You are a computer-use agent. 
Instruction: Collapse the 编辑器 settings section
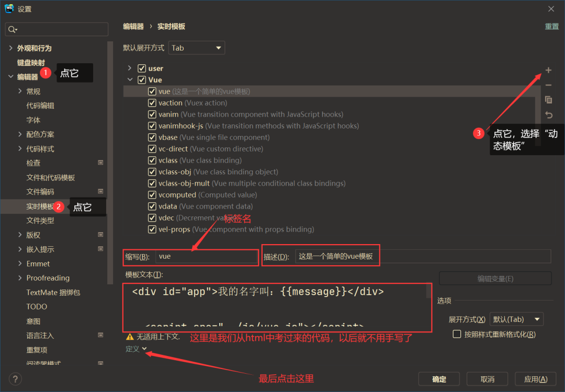click(10, 77)
